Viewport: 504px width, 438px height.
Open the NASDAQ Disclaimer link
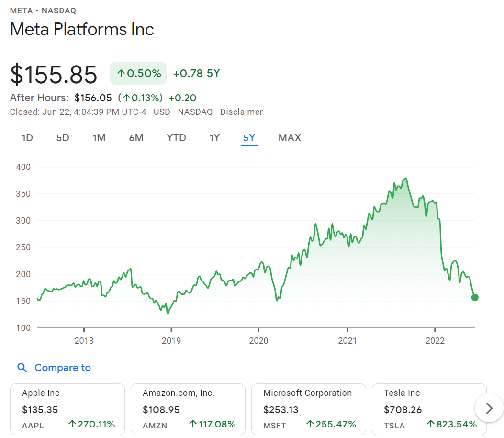(241, 112)
